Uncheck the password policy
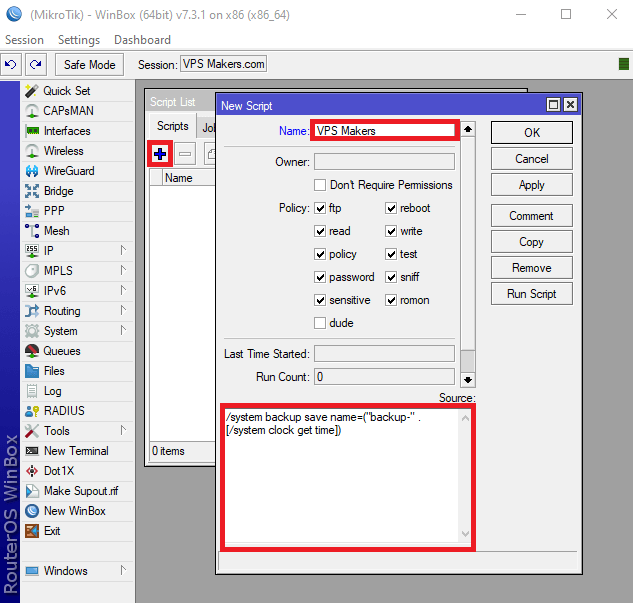This screenshot has height=603, width=633. [x=320, y=277]
